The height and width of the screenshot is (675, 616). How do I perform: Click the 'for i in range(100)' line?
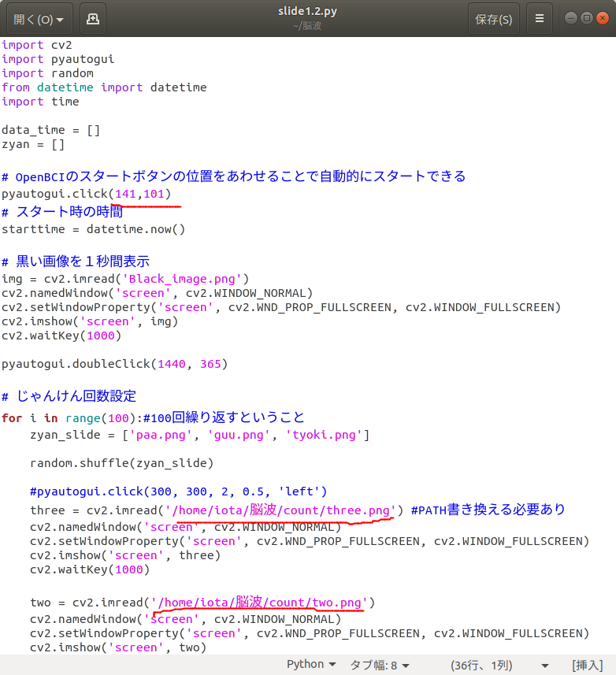click(x=71, y=417)
